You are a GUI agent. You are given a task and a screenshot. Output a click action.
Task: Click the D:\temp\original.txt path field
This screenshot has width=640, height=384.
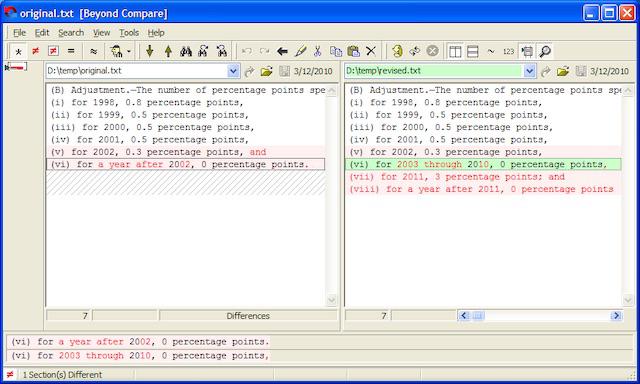pos(137,71)
